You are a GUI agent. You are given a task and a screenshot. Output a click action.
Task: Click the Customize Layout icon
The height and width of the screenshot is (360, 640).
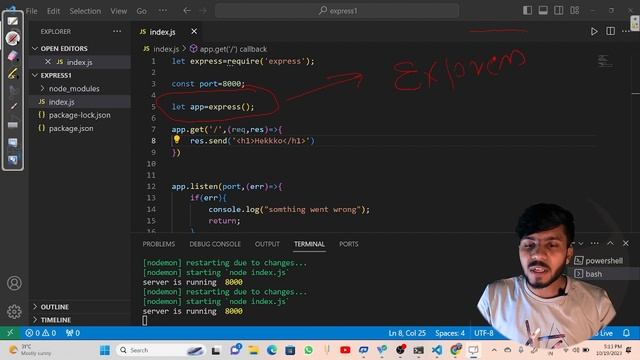[575, 11]
